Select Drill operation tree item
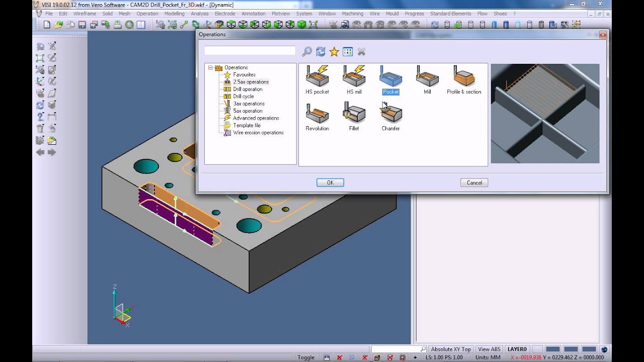 (248, 89)
